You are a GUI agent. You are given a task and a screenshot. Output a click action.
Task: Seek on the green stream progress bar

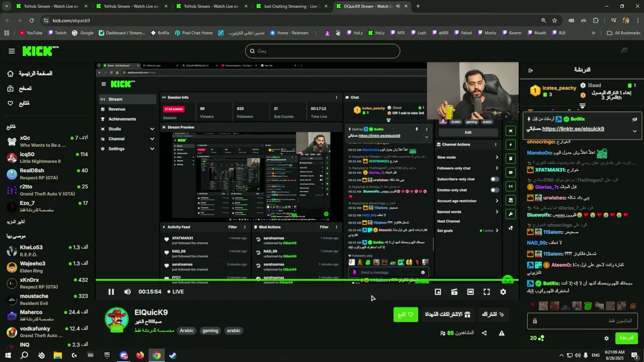(307, 280)
